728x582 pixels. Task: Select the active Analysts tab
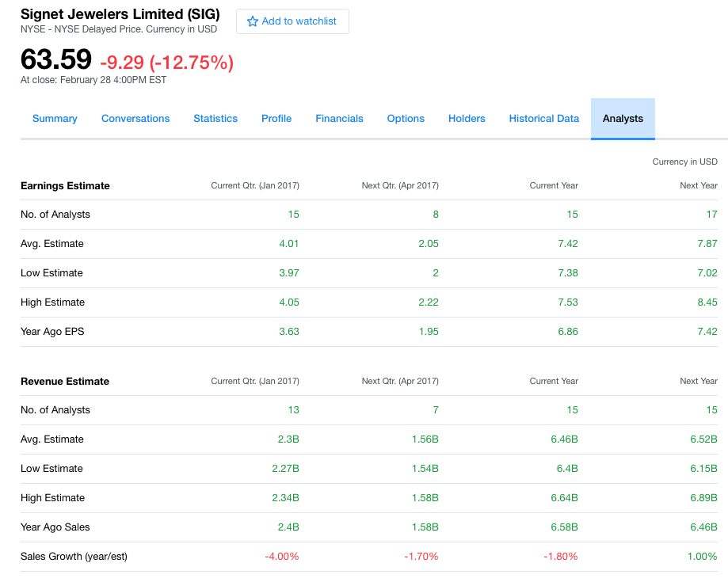click(x=623, y=118)
